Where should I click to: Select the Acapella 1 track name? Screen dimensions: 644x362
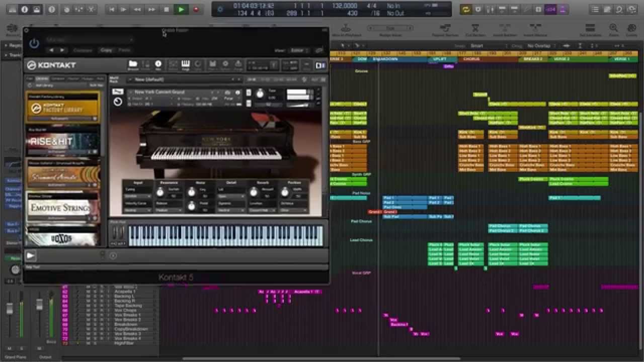125,292
